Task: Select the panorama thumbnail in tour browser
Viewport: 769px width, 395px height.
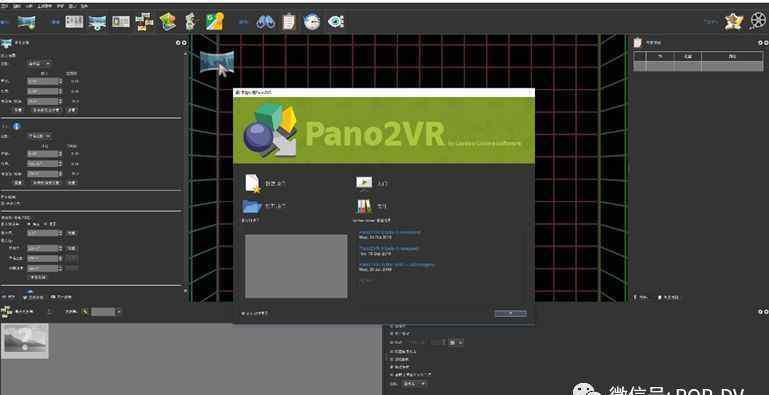Action: pos(25,341)
